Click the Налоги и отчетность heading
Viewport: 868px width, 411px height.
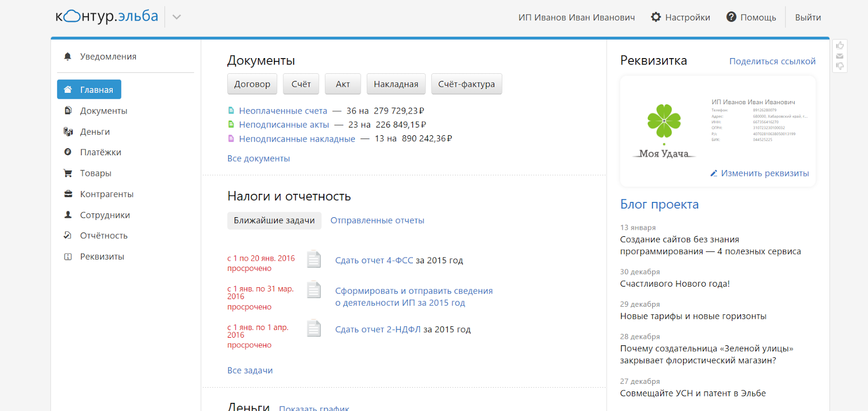coord(289,196)
